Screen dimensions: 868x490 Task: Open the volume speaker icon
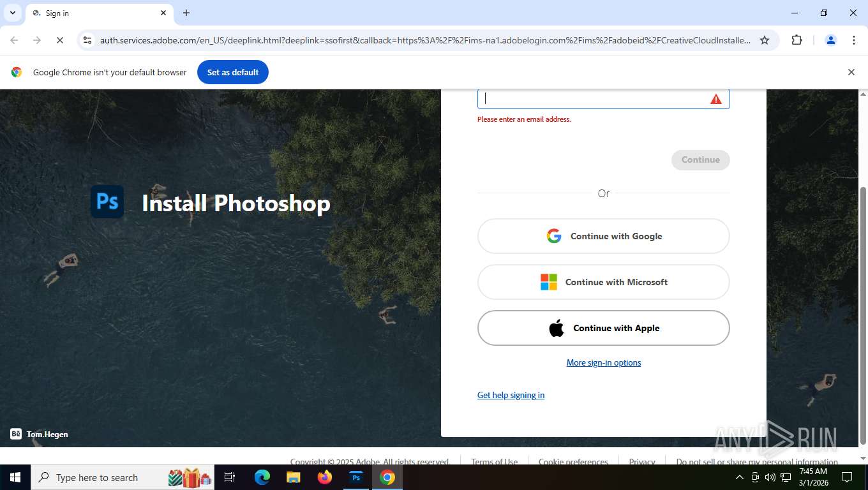(770, 477)
